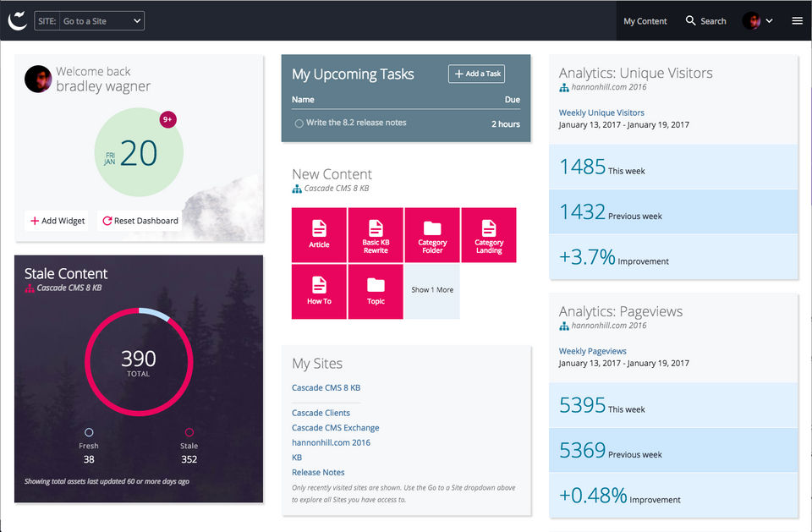This screenshot has width=812, height=532.
Task: Click Show 1 More in New Content
Action: coord(432,290)
